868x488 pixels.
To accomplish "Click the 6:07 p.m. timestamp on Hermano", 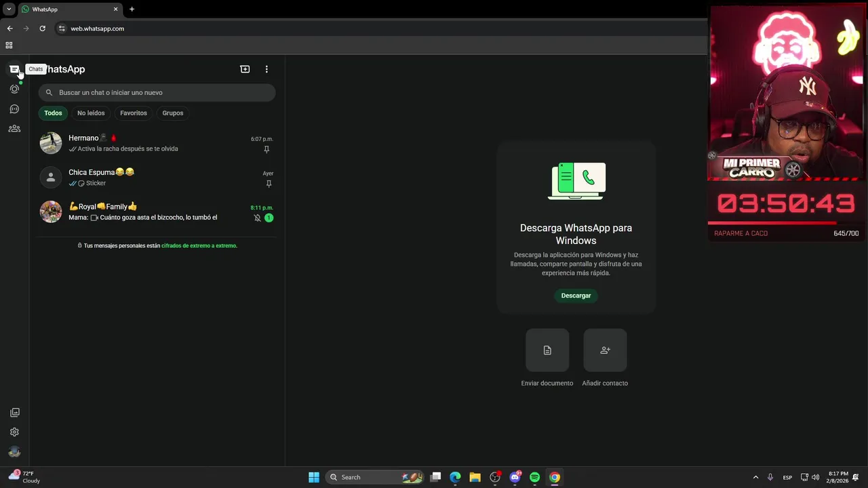I will pyautogui.click(x=262, y=139).
